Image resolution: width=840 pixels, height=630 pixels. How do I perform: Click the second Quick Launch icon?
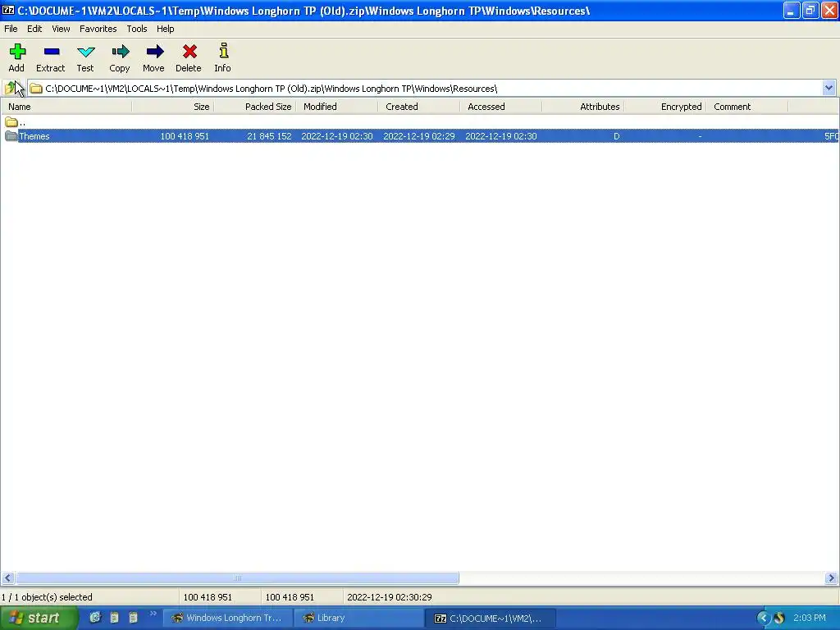coord(114,617)
